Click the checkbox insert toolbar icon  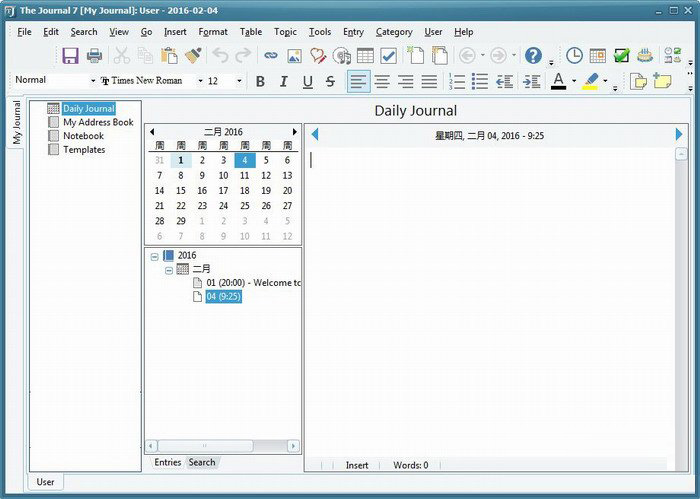[x=388, y=56]
